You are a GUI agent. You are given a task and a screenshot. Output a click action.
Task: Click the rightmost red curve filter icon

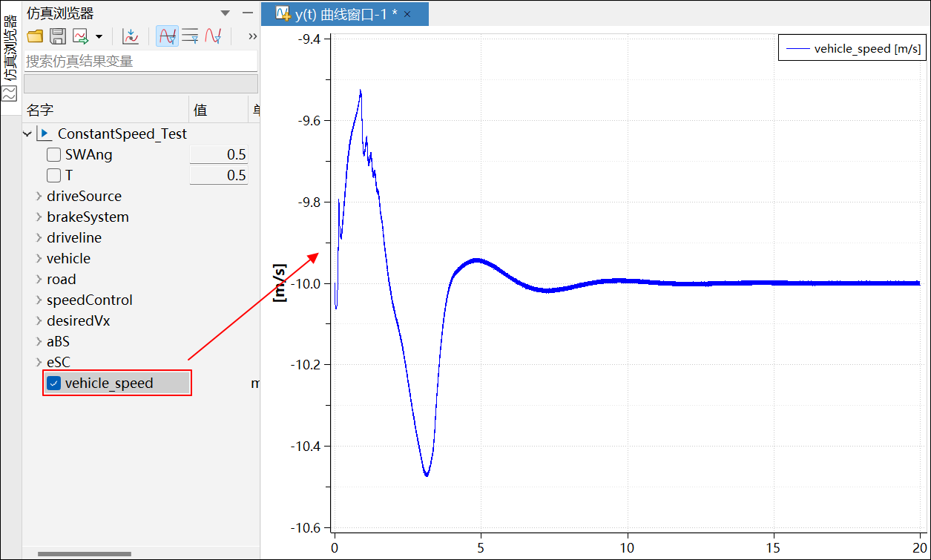click(x=214, y=36)
